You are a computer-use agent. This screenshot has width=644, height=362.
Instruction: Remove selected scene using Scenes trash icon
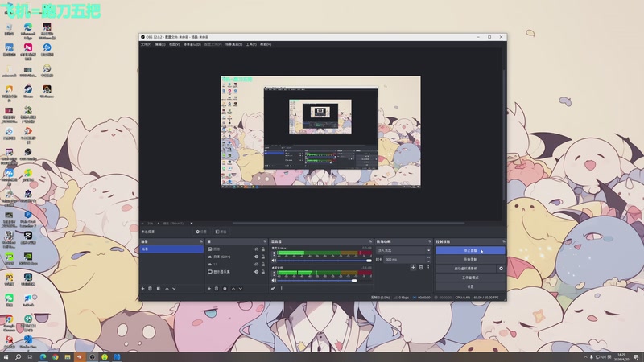coord(151,289)
